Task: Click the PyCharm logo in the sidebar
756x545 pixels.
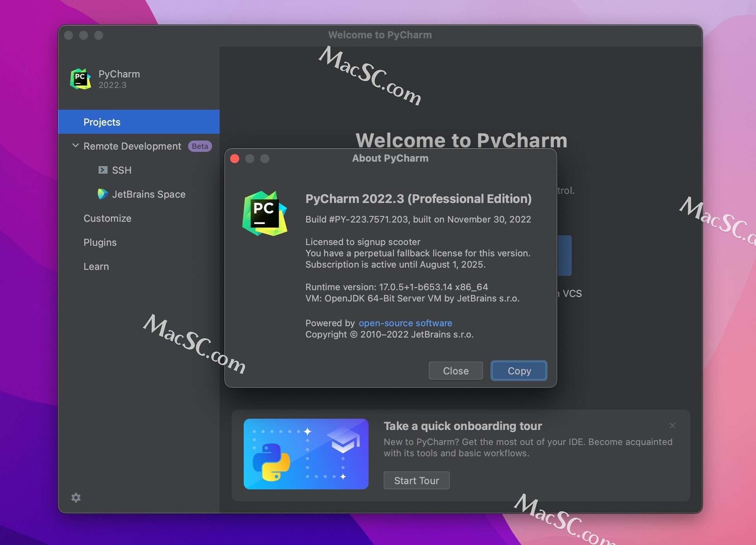Action: [80, 79]
